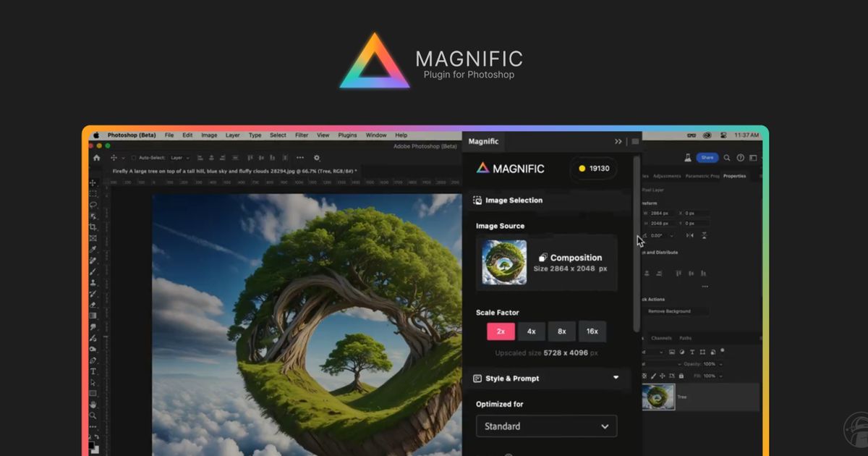868x456 pixels.
Task: Choose the 8x scale factor
Action: click(x=561, y=332)
